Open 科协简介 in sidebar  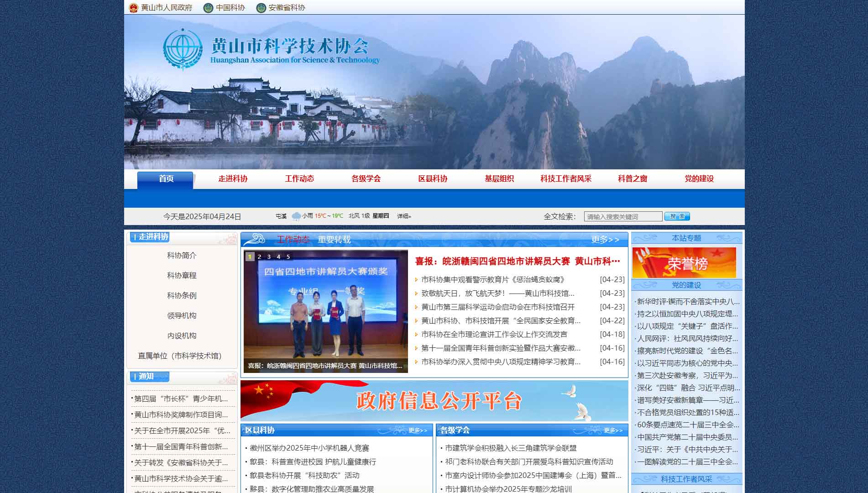(x=182, y=256)
